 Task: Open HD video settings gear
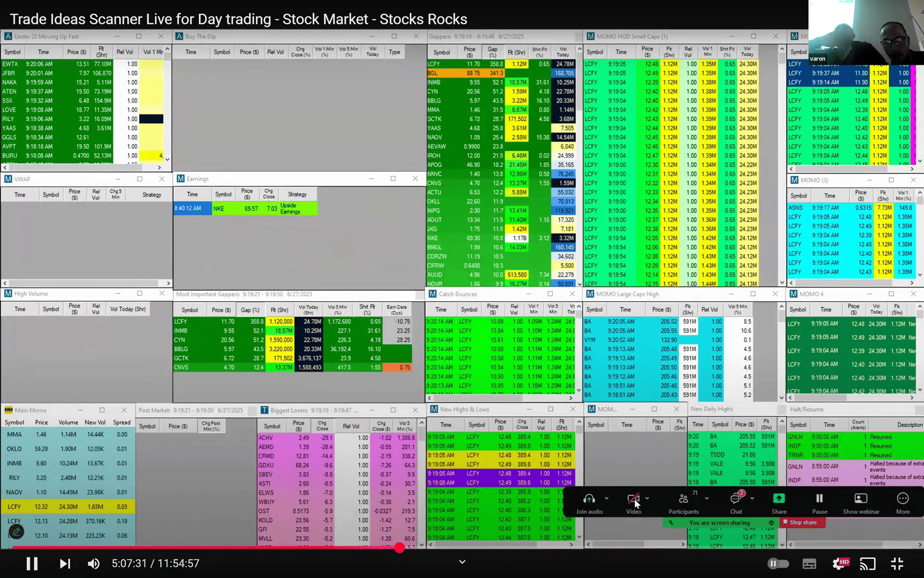click(x=840, y=564)
